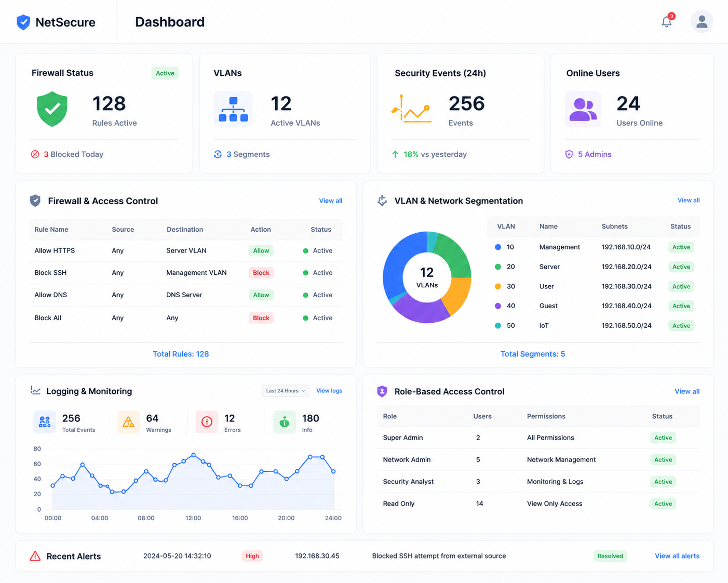This screenshot has width=728, height=583.
Task: Click the Block SSH rule row
Action: point(186,273)
